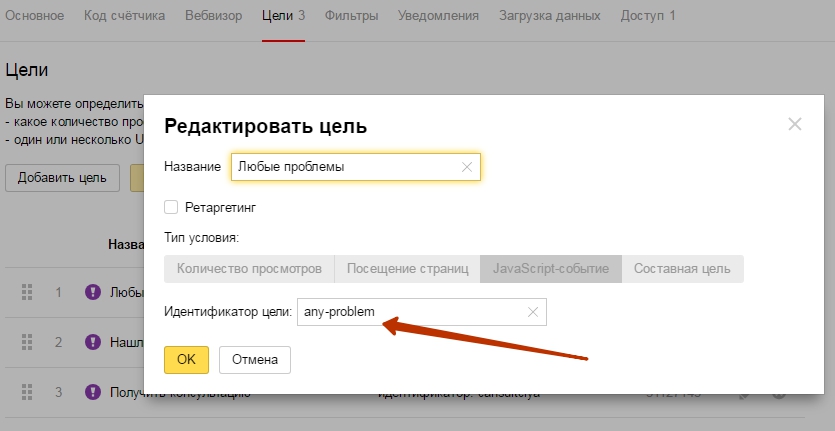Click purple exclamation icon beside Получить консультацию
Screen dimensions: 835x431
coord(93,392)
